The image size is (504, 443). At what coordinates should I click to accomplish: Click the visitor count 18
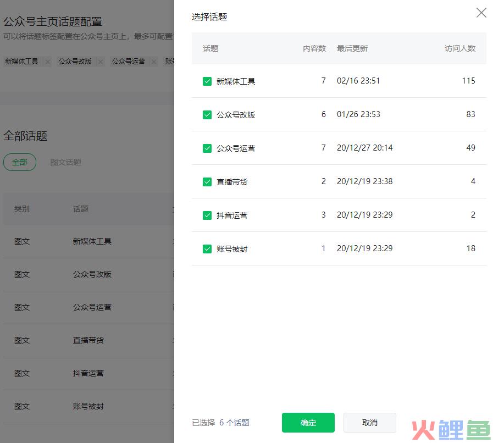[471, 248]
